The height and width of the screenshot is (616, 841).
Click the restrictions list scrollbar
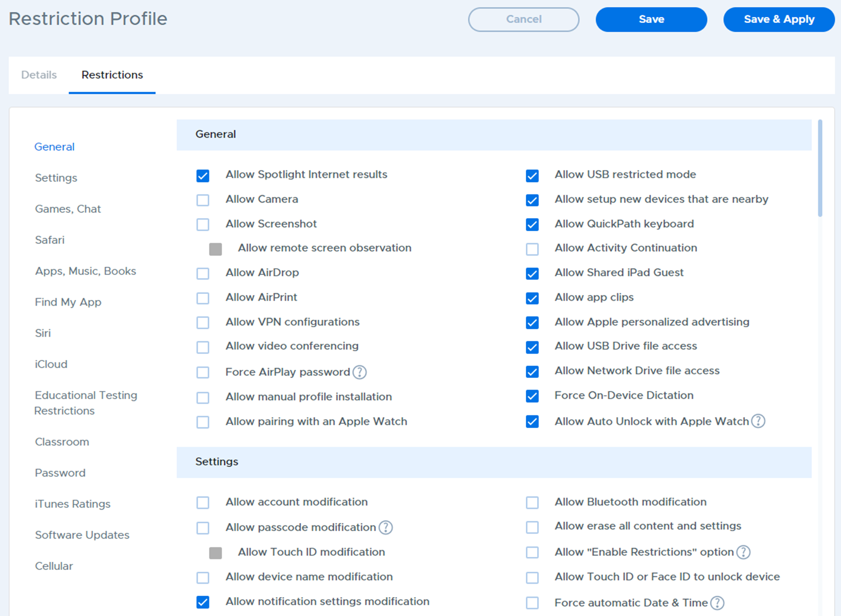[820, 168]
